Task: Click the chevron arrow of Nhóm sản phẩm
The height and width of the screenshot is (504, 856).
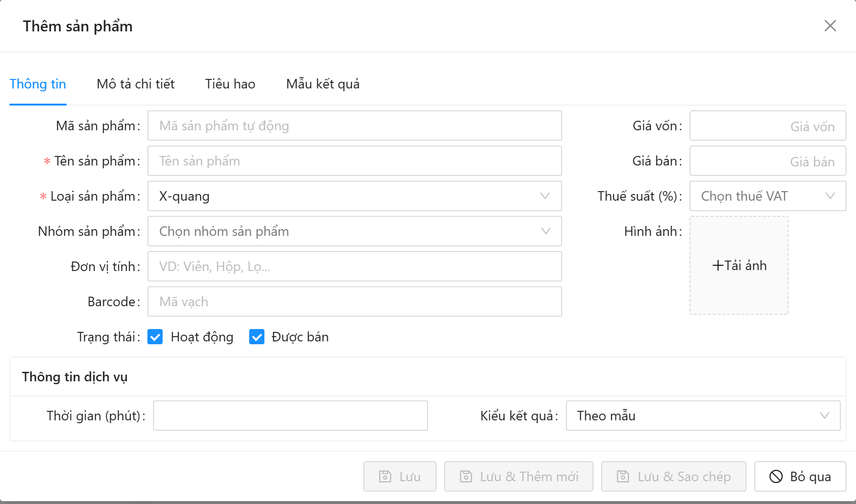Action: [545, 231]
